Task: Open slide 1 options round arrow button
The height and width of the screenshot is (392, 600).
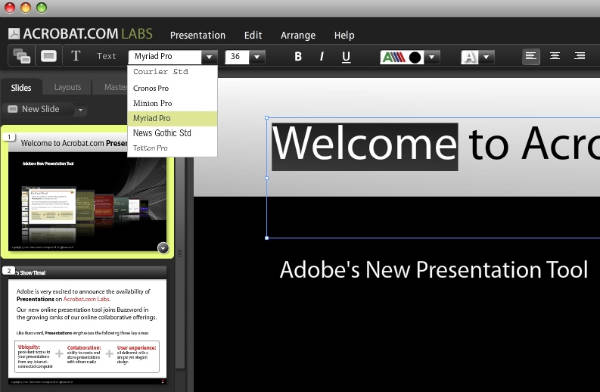Action: click(x=163, y=248)
